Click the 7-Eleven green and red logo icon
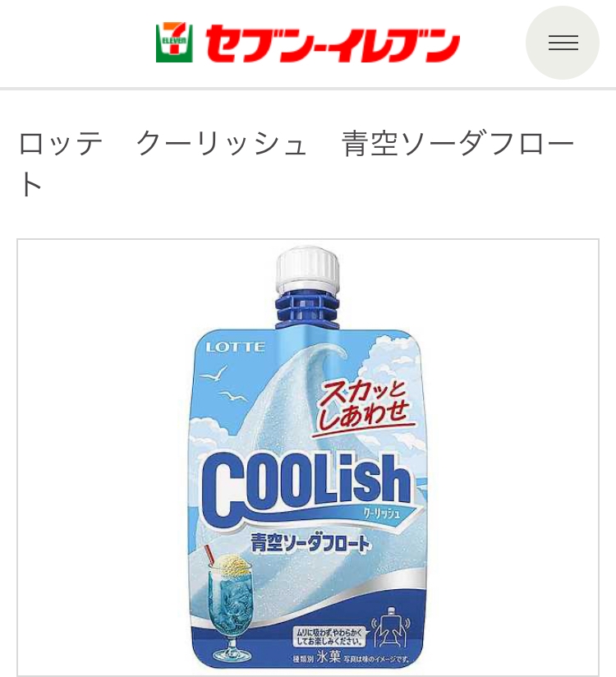 click(x=174, y=43)
